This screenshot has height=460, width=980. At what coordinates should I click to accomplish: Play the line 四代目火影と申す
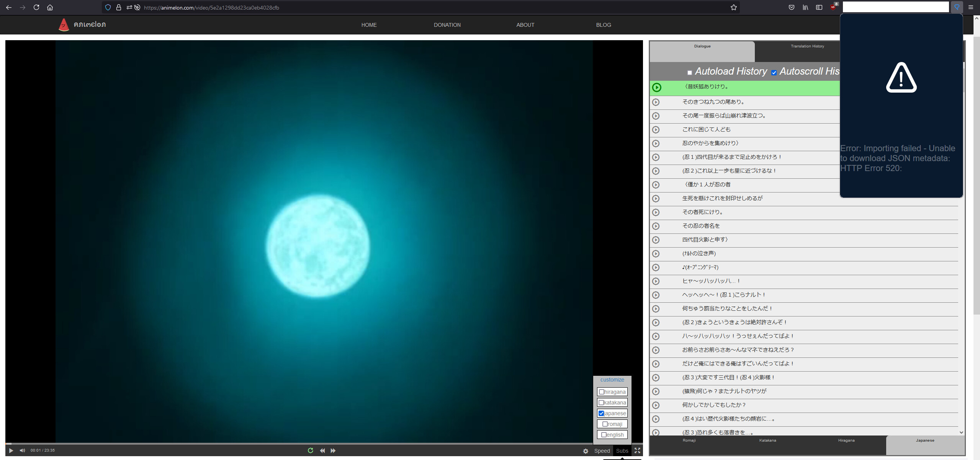656,240
